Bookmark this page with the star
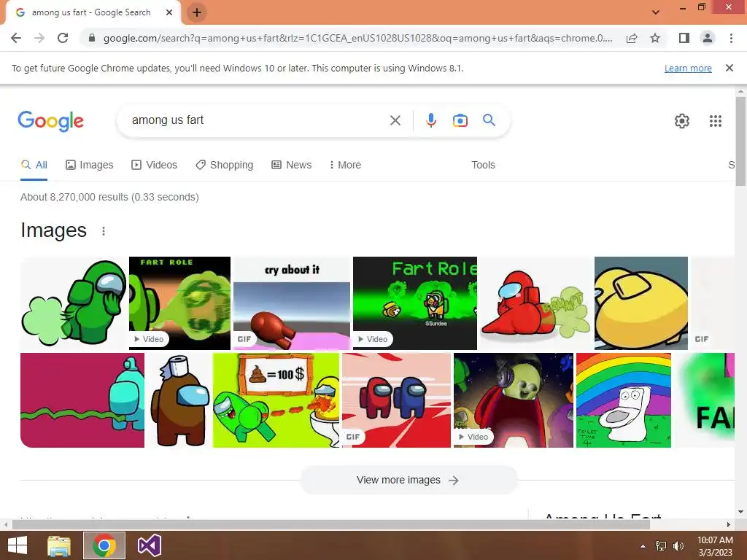The image size is (747, 560). pyautogui.click(x=655, y=38)
